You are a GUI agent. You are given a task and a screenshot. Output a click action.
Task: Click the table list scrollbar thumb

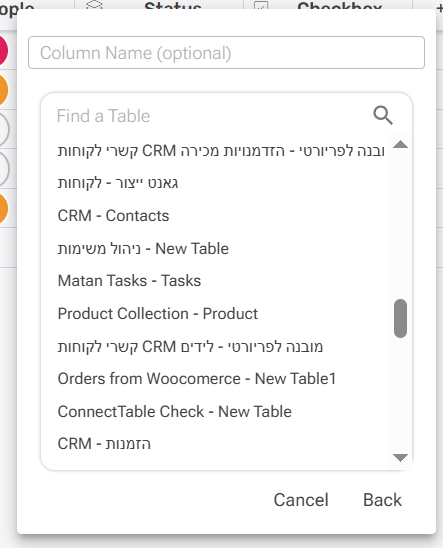coord(400,318)
